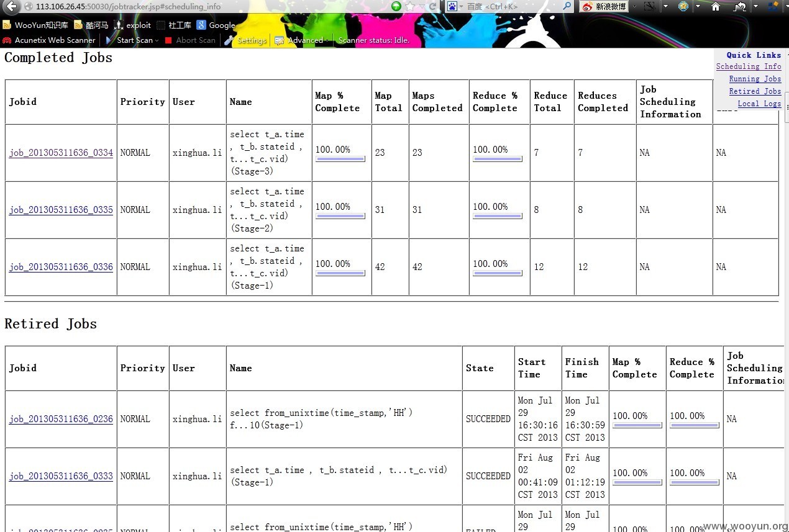Click Map progress bar for retired job 0236
Image resolution: width=789 pixels, height=532 pixels.
coord(637,426)
